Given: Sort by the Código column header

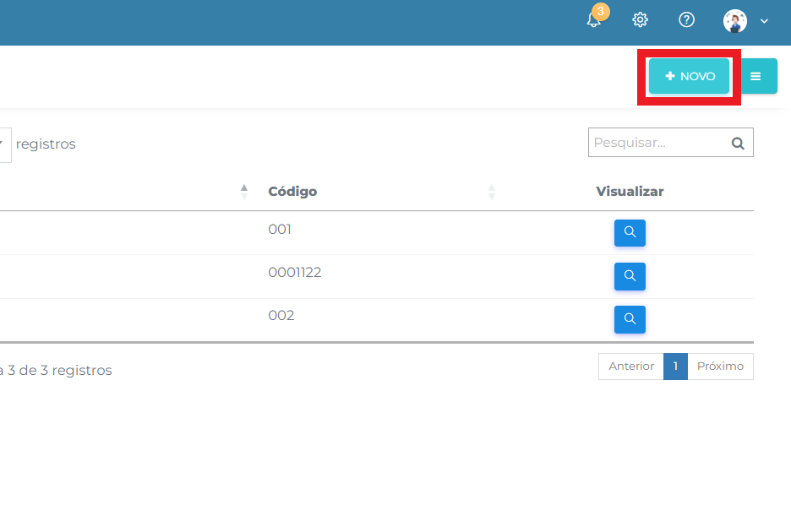Looking at the screenshot, I should pyautogui.click(x=292, y=192).
